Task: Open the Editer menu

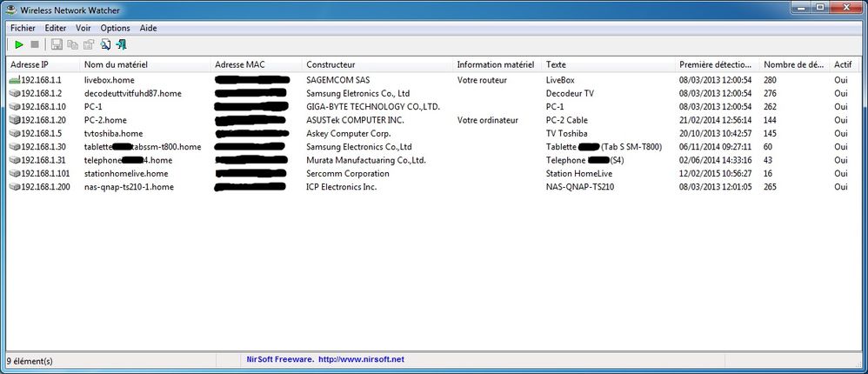Action: pyautogui.click(x=56, y=28)
